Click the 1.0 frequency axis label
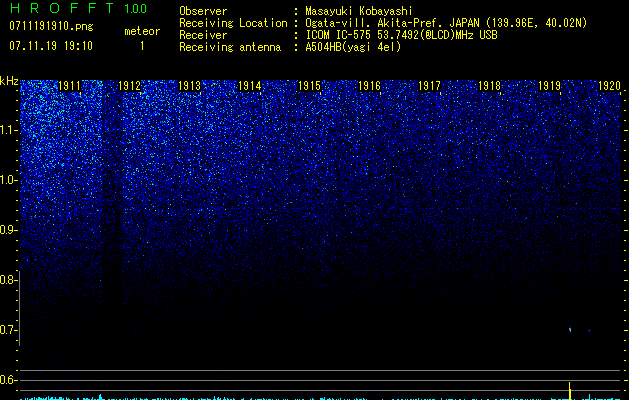629x400 pixels. pyautogui.click(x=8, y=180)
